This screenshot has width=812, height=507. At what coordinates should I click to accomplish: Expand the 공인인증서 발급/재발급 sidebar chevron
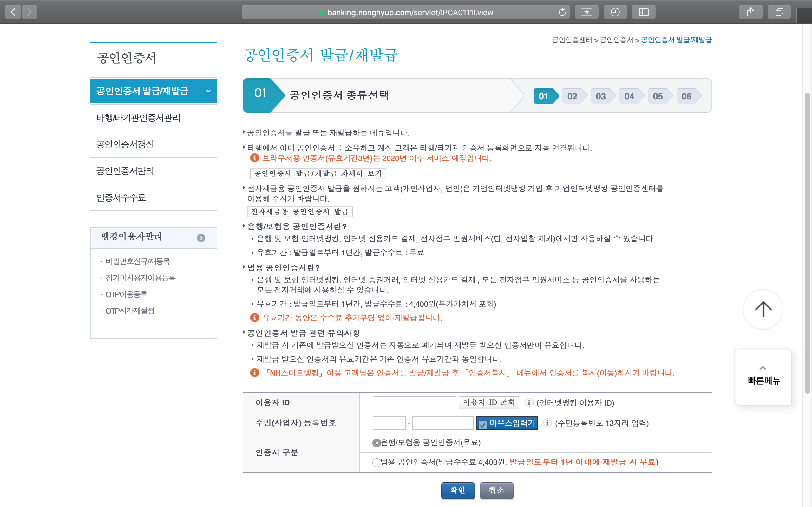coord(208,91)
